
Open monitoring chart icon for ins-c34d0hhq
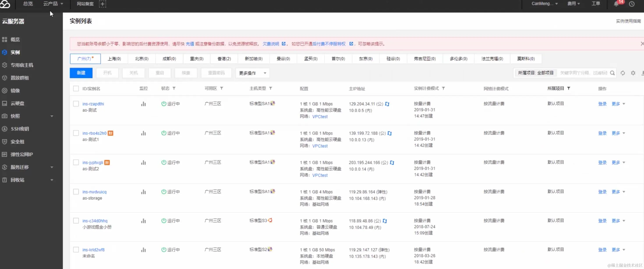143,221
